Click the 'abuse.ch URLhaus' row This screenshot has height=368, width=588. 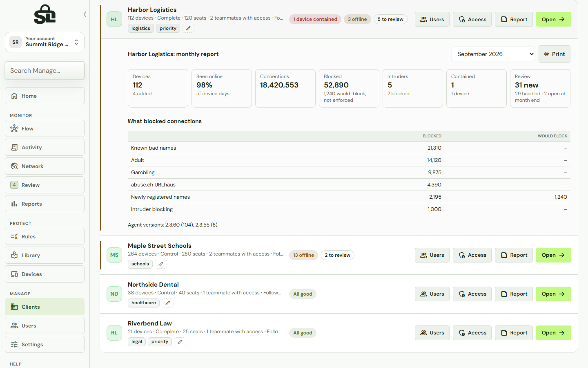(x=349, y=185)
